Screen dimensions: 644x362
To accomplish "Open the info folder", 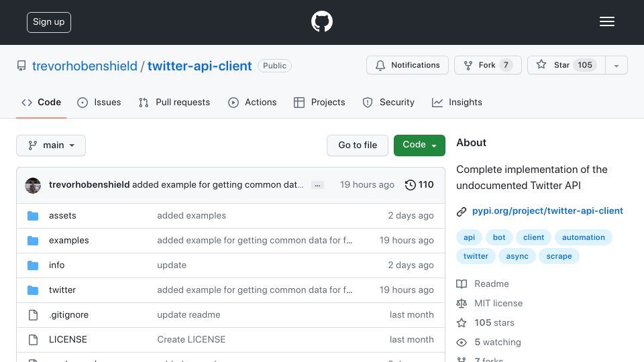I will (56, 265).
